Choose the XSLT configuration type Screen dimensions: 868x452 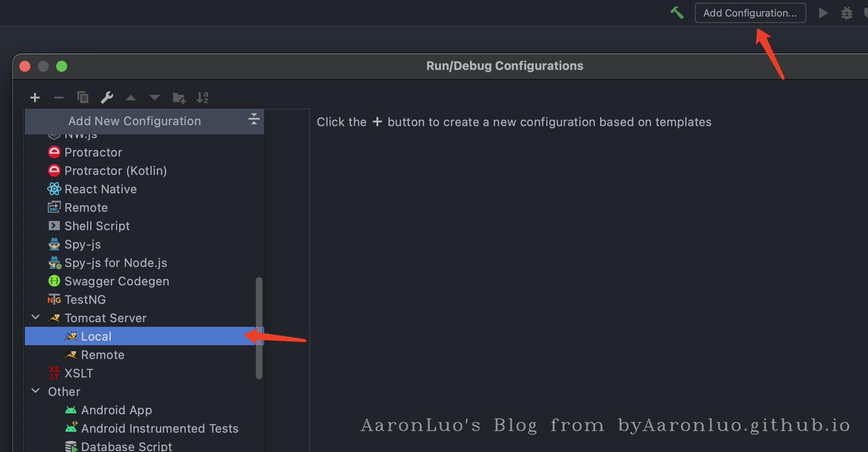click(145, 373)
